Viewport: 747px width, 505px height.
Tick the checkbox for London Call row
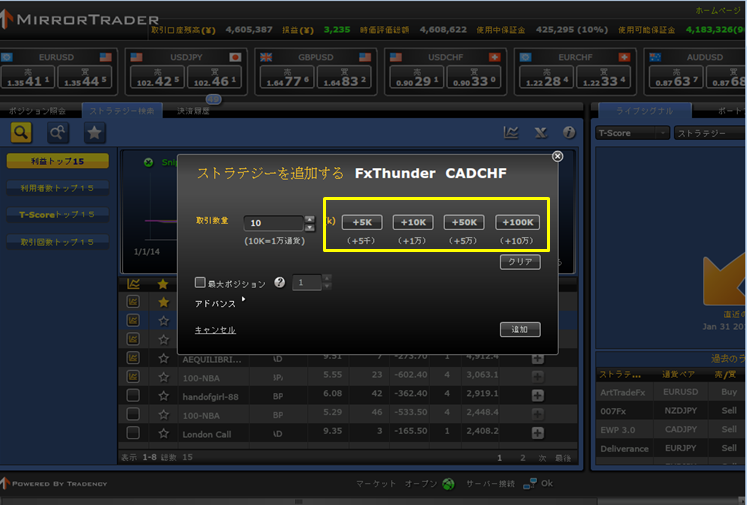click(x=133, y=433)
